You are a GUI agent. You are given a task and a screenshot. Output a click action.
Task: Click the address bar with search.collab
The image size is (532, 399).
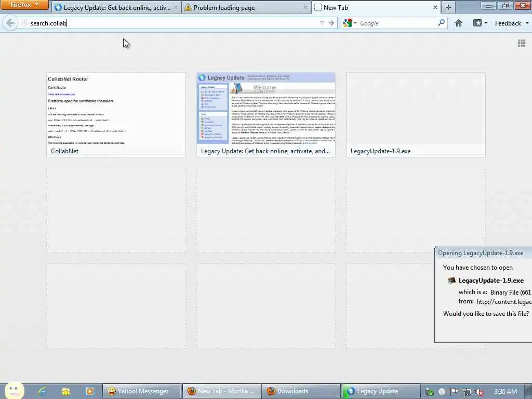pos(170,23)
